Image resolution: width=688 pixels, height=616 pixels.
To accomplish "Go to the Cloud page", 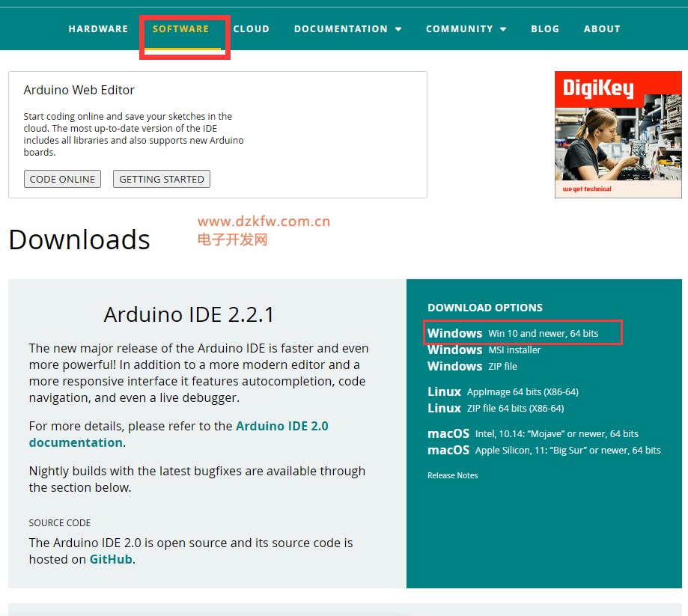I will tap(251, 29).
